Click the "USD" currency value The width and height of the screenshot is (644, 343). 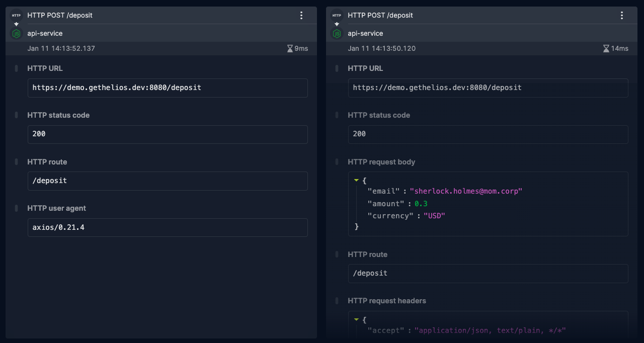[x=434, y=216]
